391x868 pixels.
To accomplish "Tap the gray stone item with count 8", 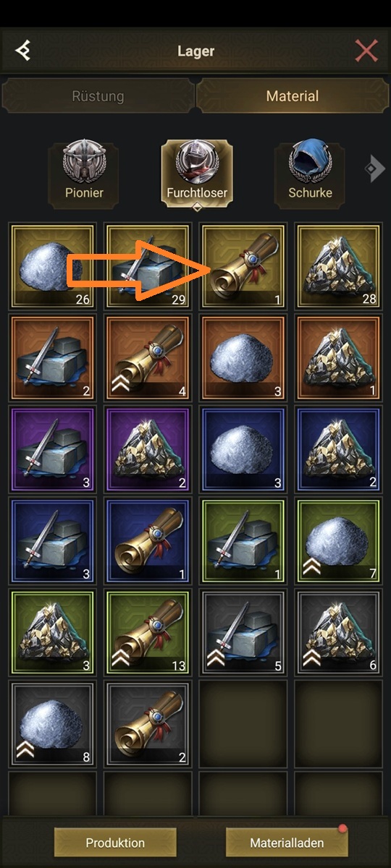I will (51, 723).
